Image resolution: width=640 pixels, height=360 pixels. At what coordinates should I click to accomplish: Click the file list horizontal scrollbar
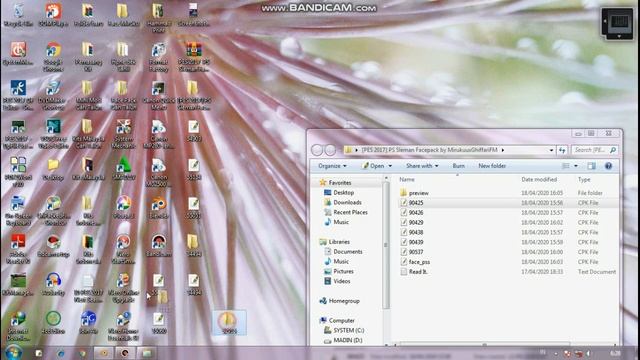(x=484, y=344)
